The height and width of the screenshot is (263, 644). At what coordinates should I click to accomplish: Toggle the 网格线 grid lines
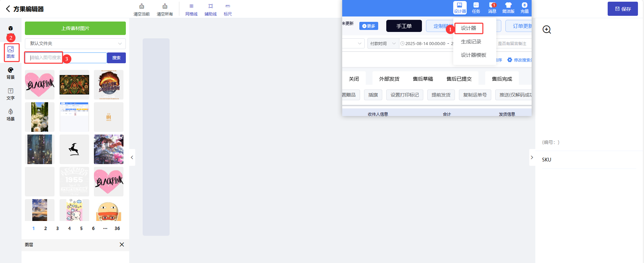pyautogui.click(x=191, y=10)
